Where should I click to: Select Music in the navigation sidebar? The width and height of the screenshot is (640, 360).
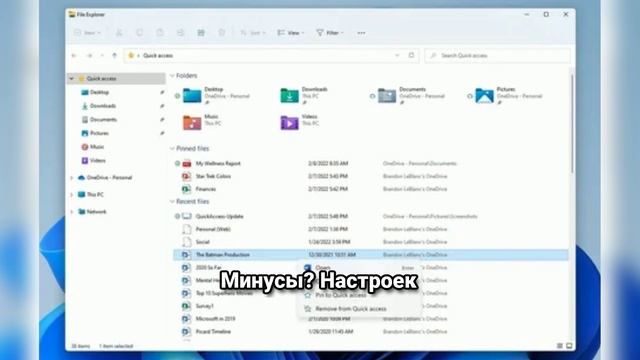point(97,147)
